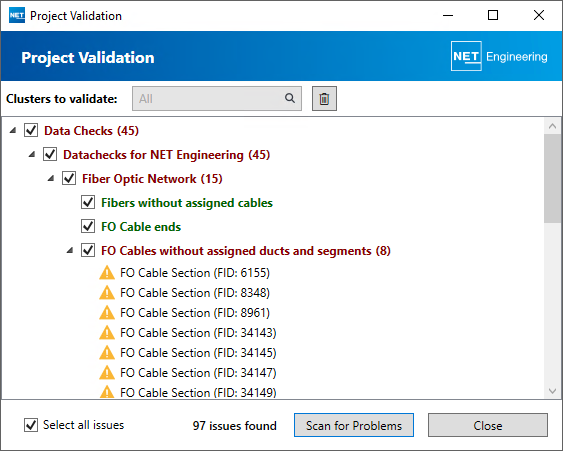This screenshot has width=563, height=451.
Task: Click warning icon for FID 6155
Action: coord(107,273)
